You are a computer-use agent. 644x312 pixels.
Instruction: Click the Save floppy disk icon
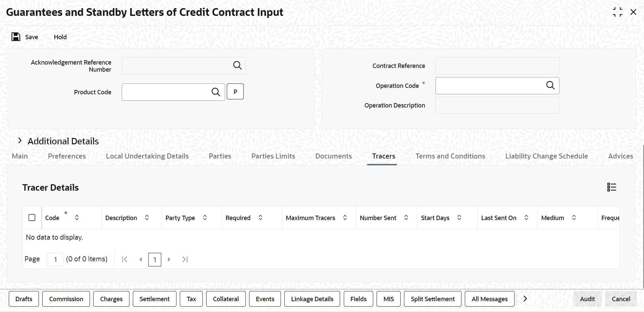16,37
